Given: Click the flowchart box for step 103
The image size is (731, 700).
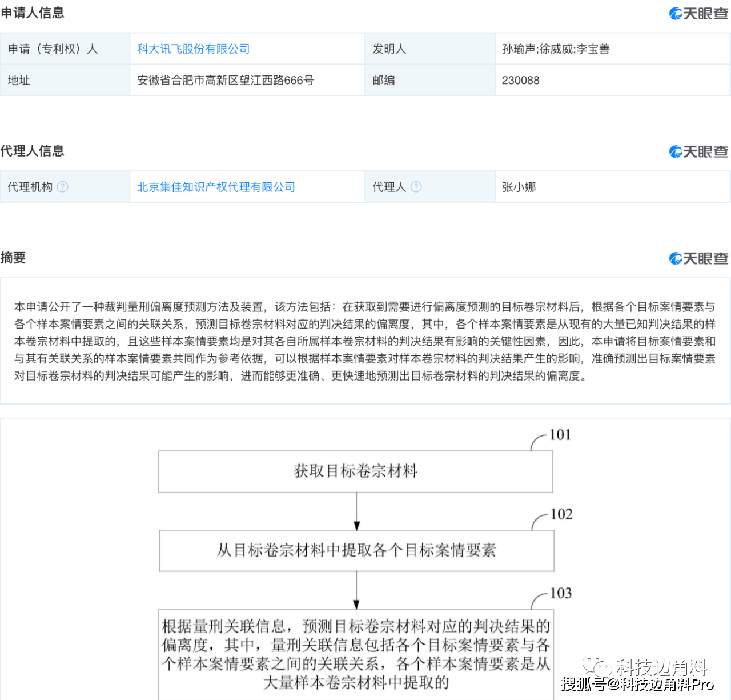Looking at the screenshot, I should (x=355, y=654).
